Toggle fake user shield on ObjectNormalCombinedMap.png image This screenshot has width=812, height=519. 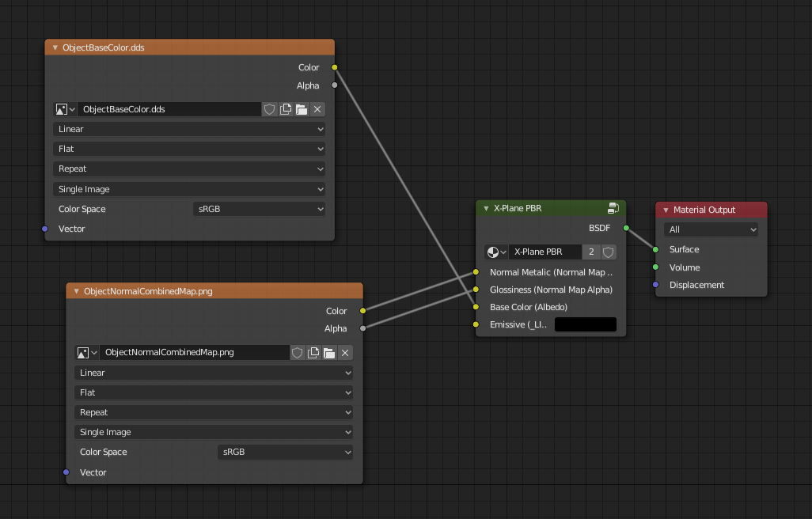tap(297, 352)
